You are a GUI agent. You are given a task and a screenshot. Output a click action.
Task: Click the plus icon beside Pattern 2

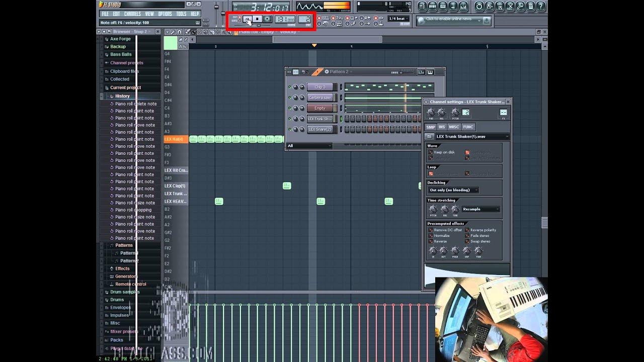327,72
